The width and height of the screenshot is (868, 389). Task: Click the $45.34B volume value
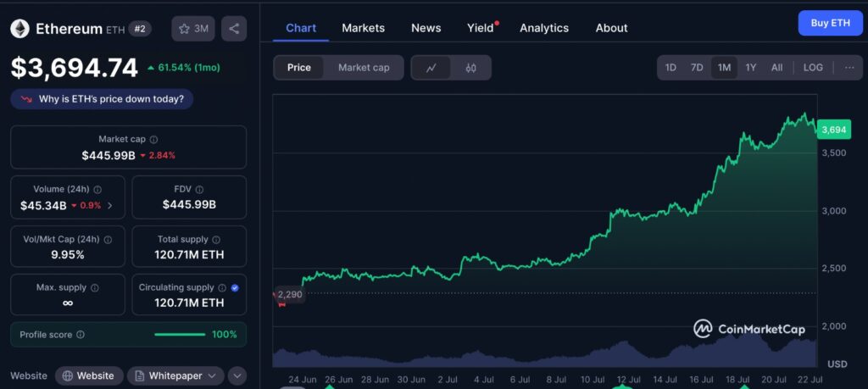coord(43,206)
